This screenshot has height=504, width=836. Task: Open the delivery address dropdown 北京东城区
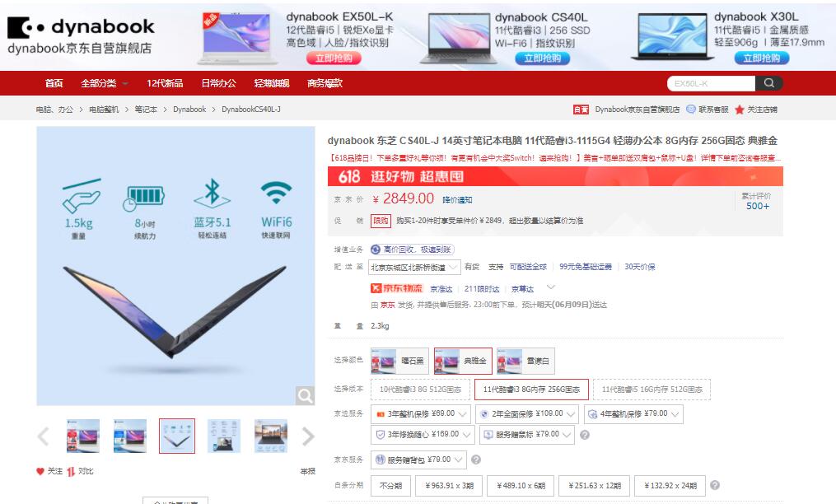[x=414, y=267]
